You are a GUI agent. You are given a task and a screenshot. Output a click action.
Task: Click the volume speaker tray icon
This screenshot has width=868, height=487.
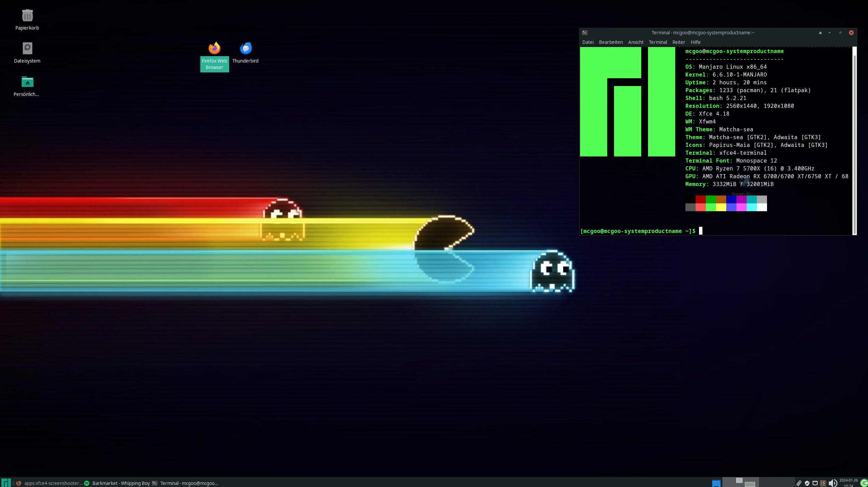(833, 483)
